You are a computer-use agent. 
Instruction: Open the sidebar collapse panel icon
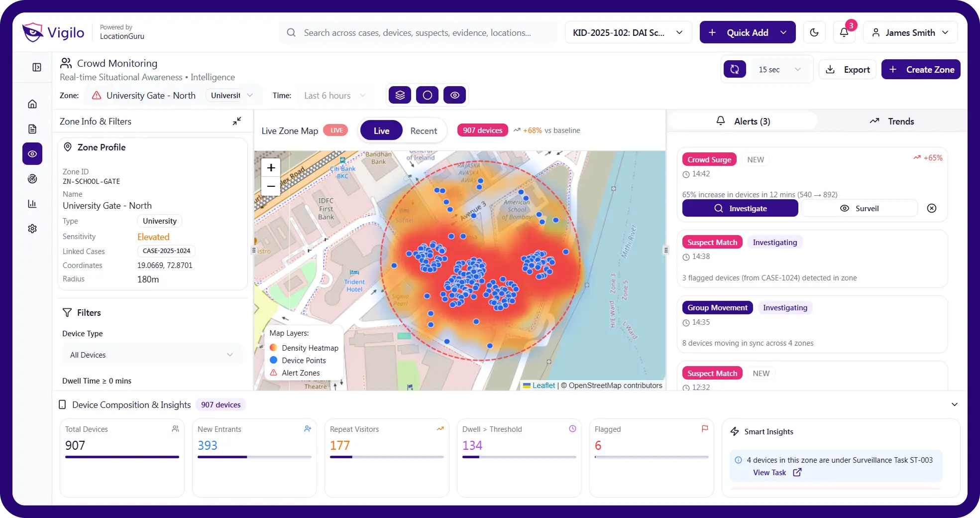tap(37, 67)
